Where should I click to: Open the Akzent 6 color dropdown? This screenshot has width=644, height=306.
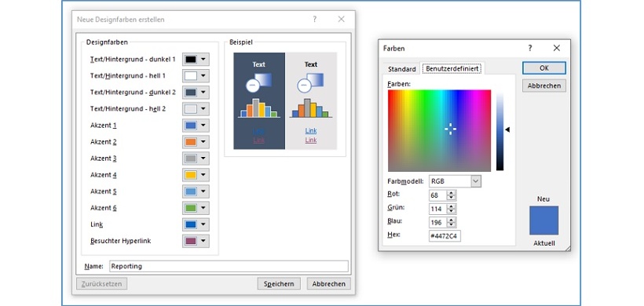(x=196, y=208)
